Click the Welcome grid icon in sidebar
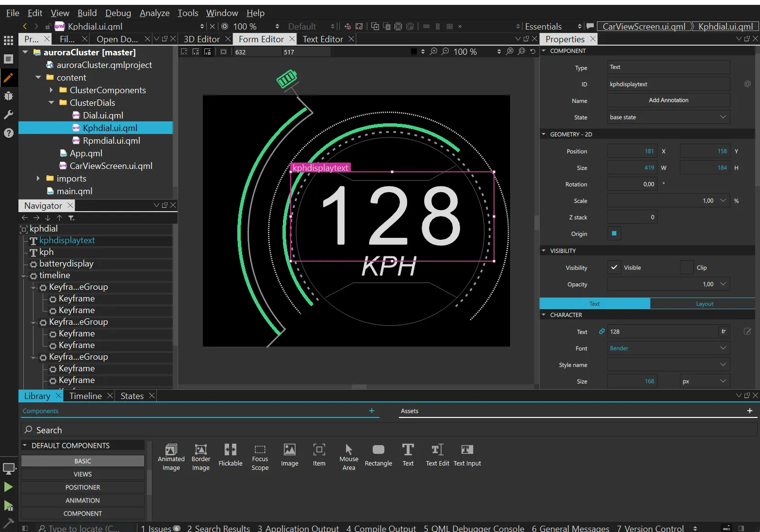760x532 pixels. point(8,40)
